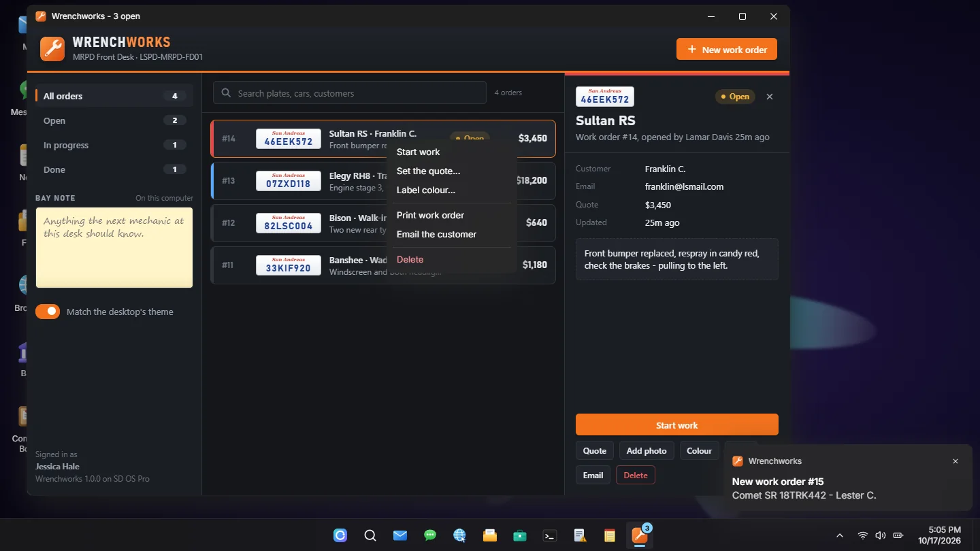Open taskbar search magnifier
Screen dimensions: 980x551
(370, 535)
